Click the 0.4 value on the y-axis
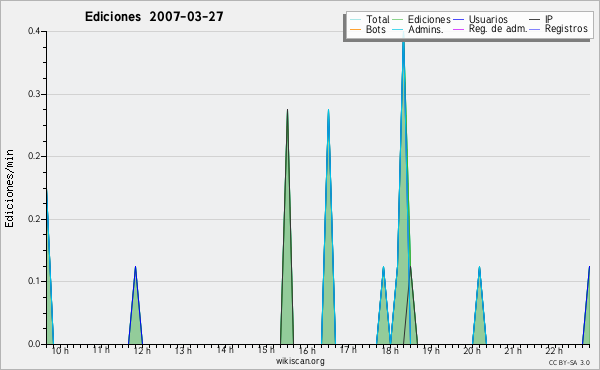This screenshot has width=600, height=370. 34,31
